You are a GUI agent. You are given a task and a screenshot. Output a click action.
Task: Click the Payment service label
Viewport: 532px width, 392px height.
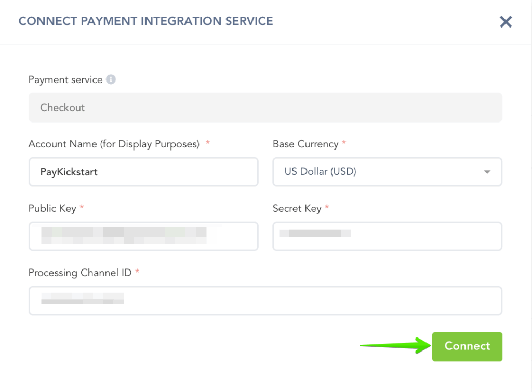tap(65, 80)
